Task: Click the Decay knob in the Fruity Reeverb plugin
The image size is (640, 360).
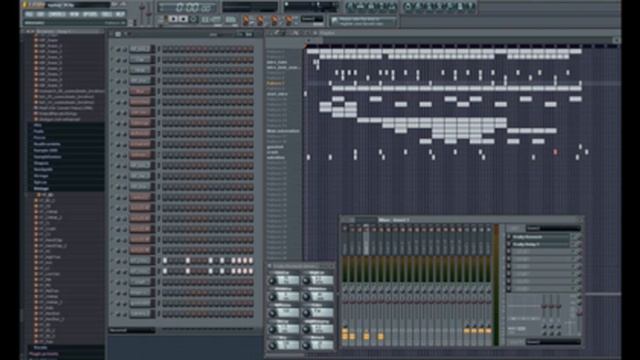Action: pyautogui.click(x=272, y=329)
